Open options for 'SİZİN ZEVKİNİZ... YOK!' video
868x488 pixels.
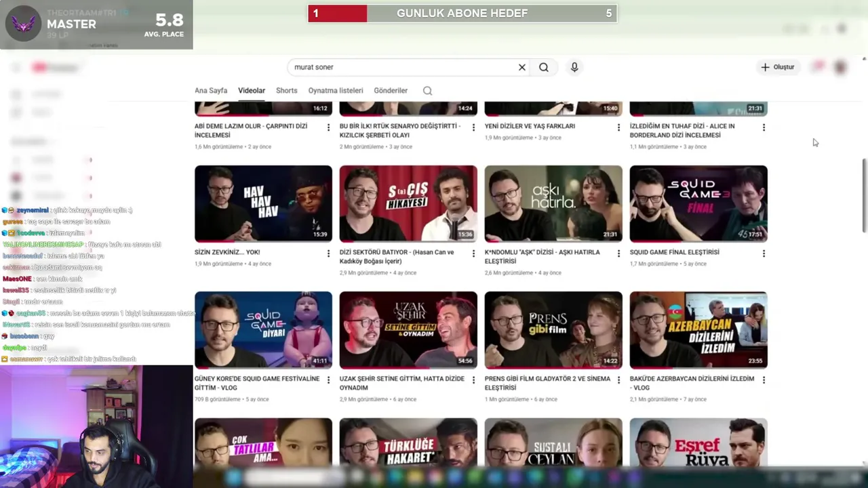(x=328, y=253)
